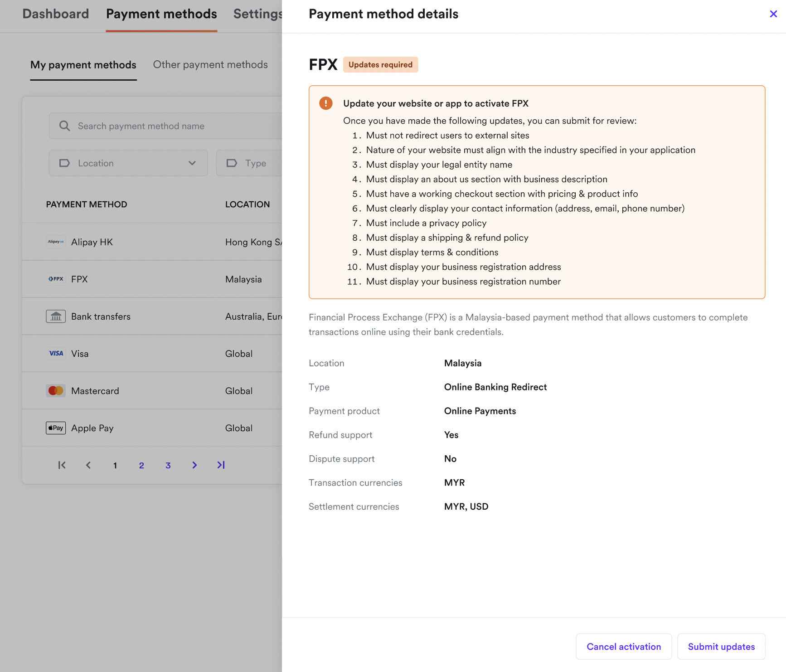Go to the last page with skip-forward arrow
Image resolution: width=786 pixels, height=672 pixels.
coord(221,465)
